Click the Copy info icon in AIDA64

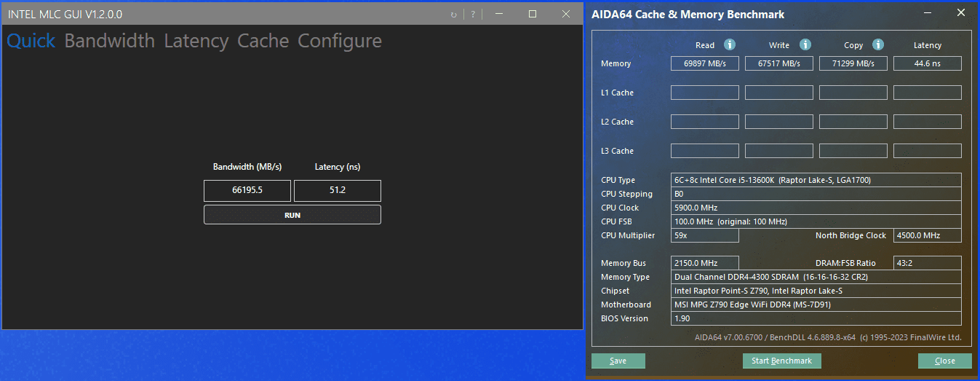pos(878,44)
